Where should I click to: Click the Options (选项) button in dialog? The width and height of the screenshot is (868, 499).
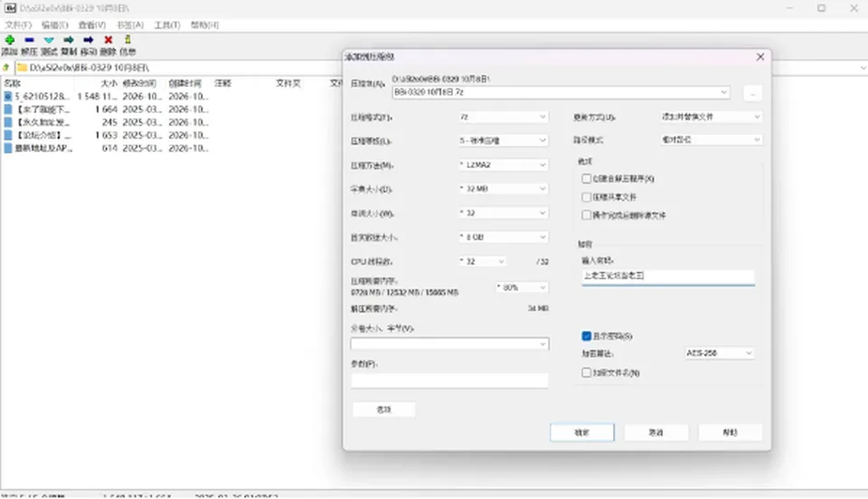point(383,410)
